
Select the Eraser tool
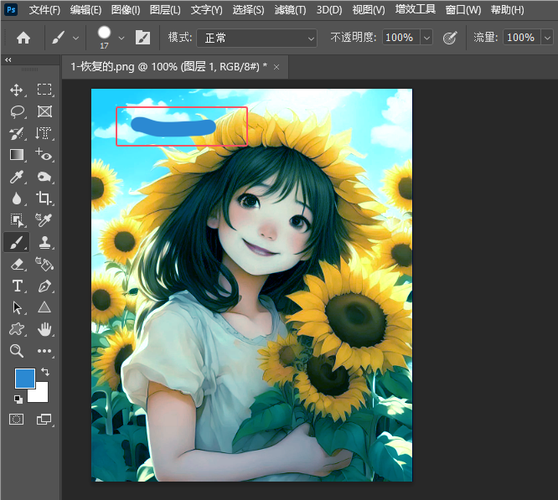[x=17, y=264]
